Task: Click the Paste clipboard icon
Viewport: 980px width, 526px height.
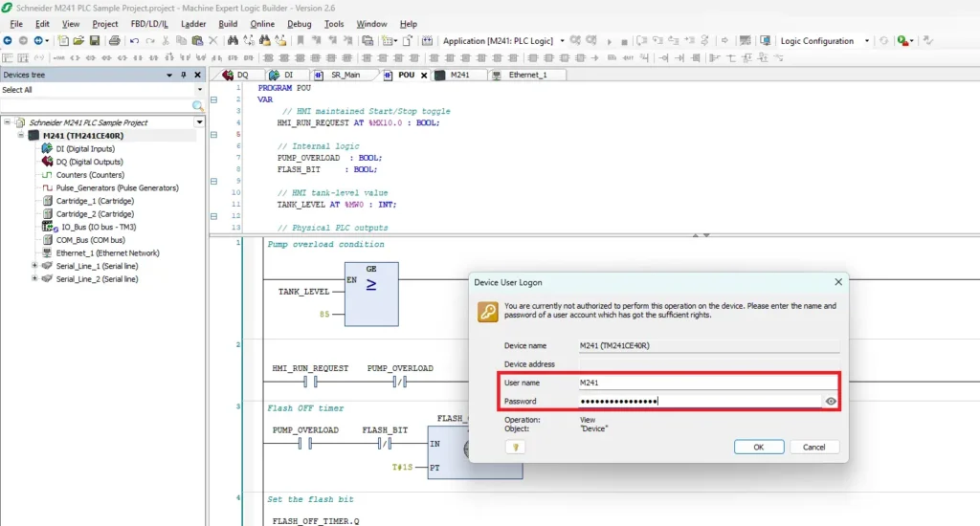Action: [x=197, y=40]
